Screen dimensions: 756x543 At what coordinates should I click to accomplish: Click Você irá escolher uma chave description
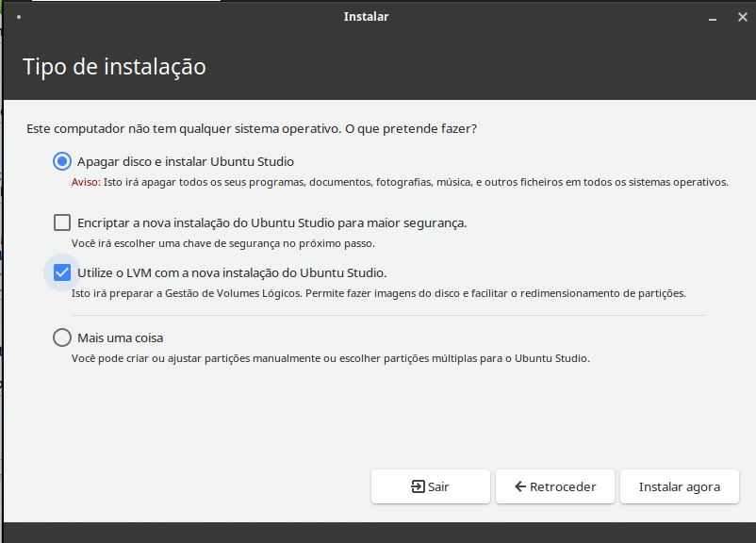tap(223, 243)
